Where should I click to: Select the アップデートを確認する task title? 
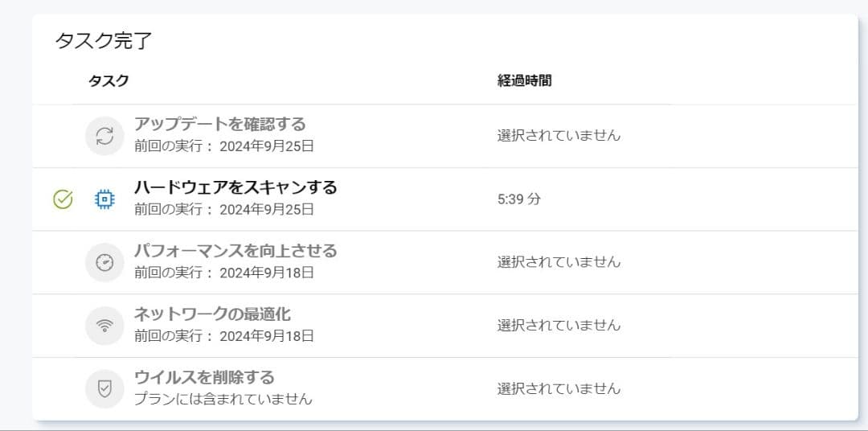point(219,125)
